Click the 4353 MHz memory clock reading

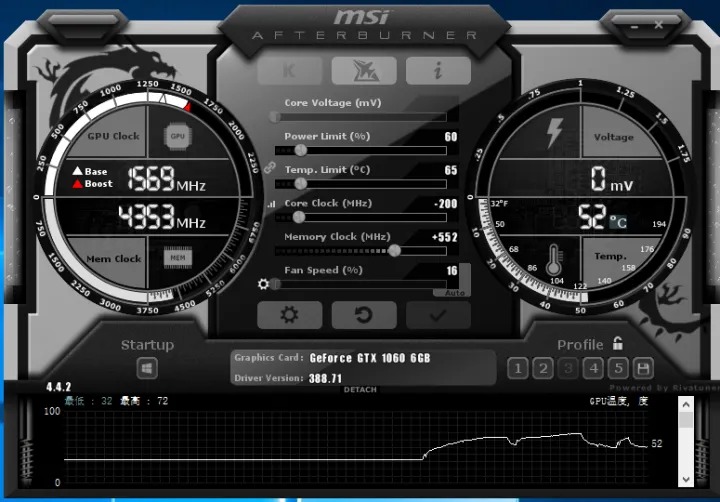coord(162,217)
